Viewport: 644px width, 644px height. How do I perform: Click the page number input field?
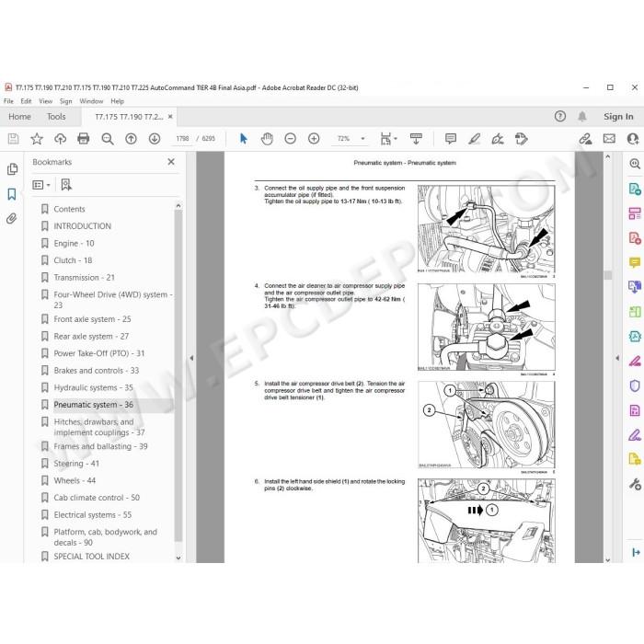[182, 139]
